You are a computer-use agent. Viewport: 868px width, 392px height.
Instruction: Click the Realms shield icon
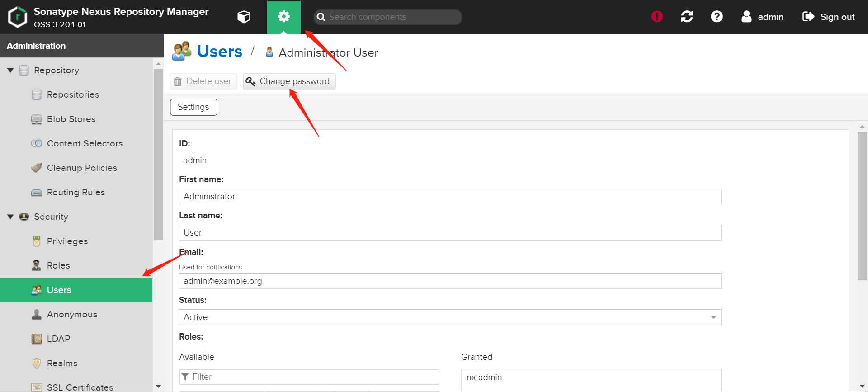pyautogui.click(x=37, y=363)
